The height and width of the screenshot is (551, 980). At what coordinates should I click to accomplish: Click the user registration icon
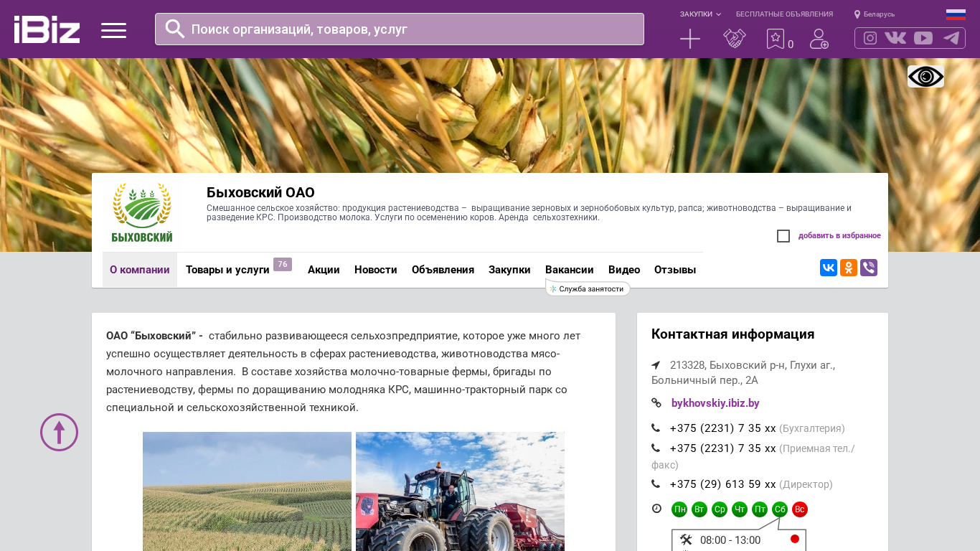click(x=819, y=39)
